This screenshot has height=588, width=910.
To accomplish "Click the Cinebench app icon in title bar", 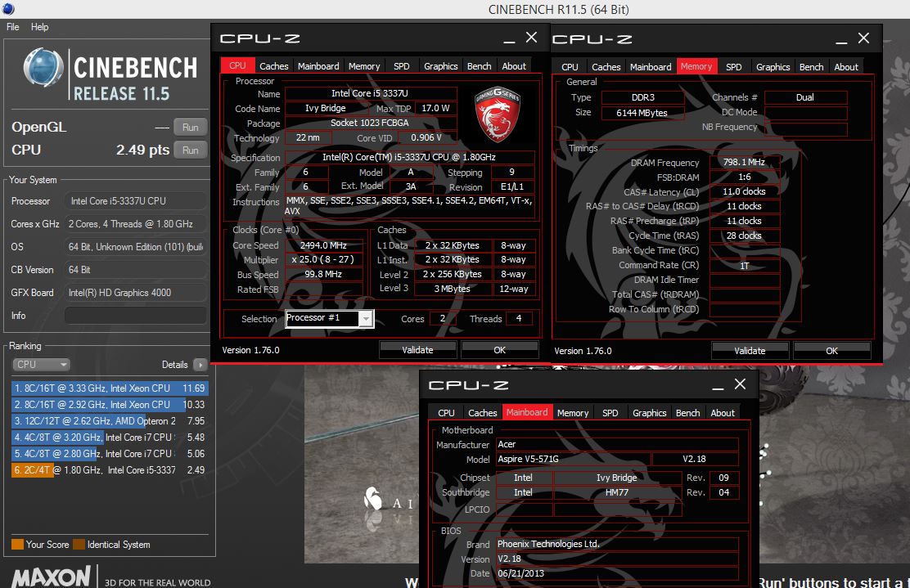I will tap(8, 9).
